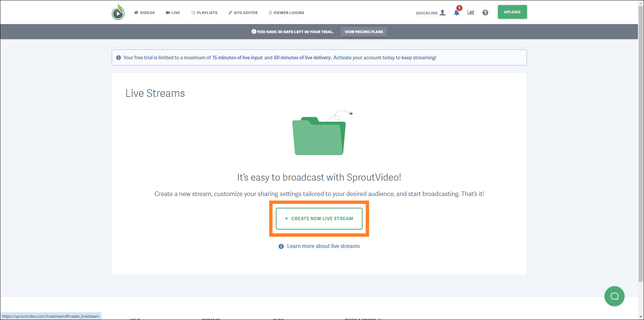Viewport: 644px width, 320px height.
Task: Click the green folder illustration
Action: tap(319, 136)
